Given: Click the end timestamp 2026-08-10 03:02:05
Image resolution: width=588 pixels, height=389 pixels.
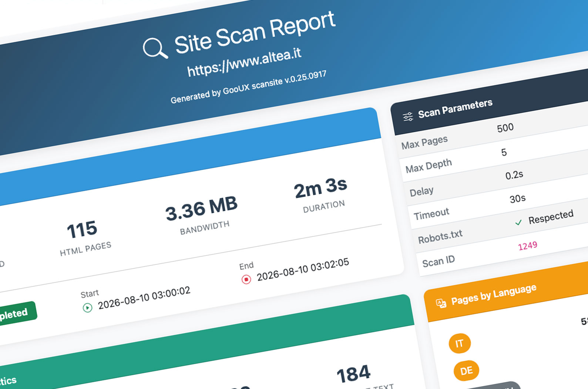Looking at the screenshot, I should [303, 269].
